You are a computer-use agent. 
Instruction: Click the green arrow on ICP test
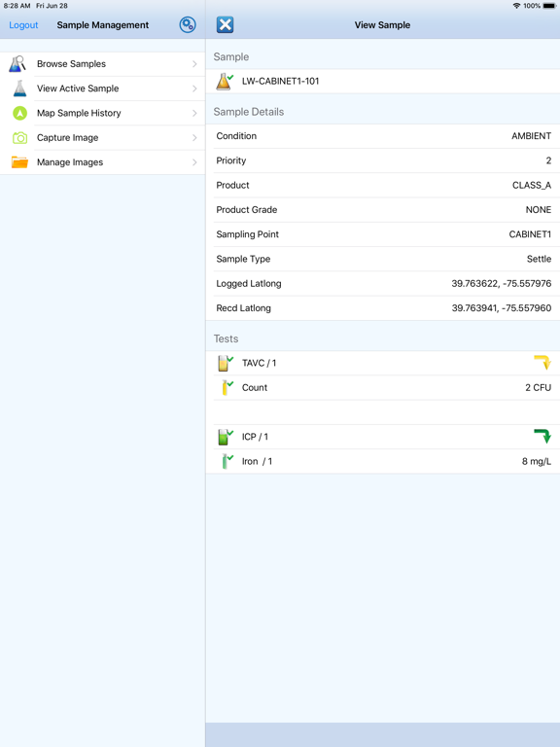click(542, 436)
